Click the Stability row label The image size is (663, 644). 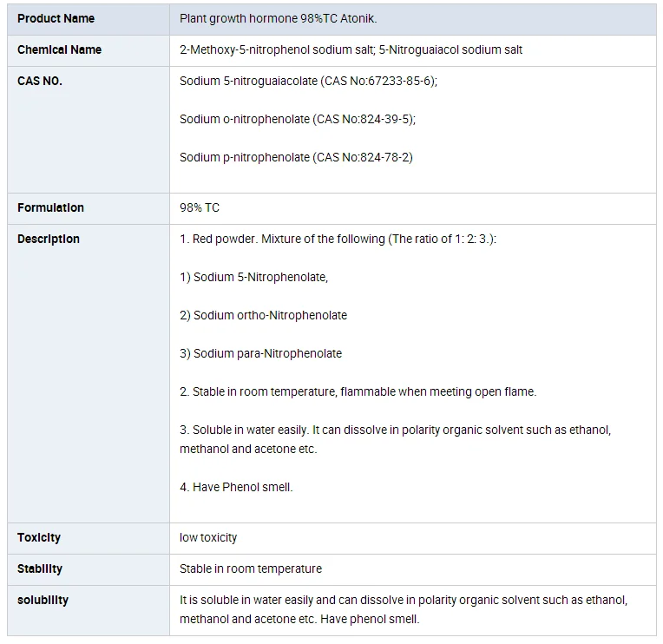click(40, 568)
